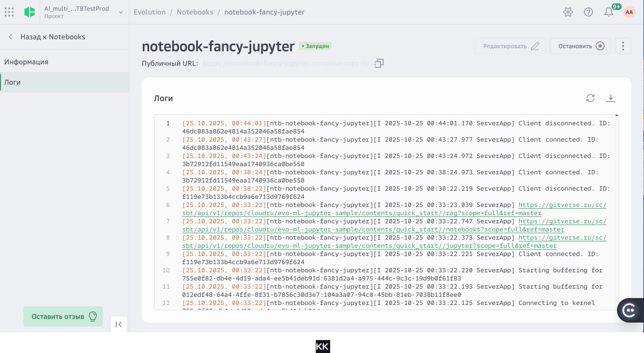Screen dimensions: 644x353
Task: Copy the public URL via copy icon
Action: [x=379, y=63]
